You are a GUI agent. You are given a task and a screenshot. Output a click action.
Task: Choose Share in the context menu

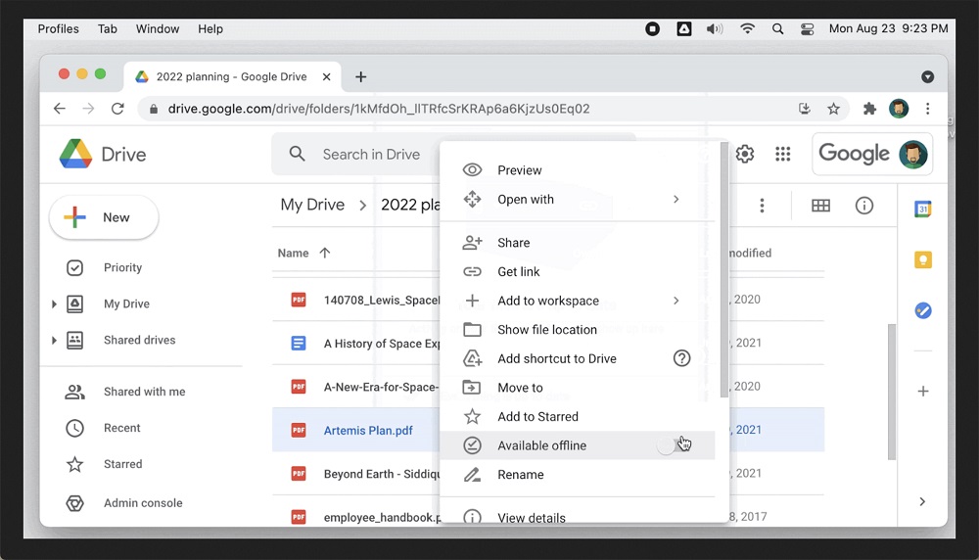578,242
